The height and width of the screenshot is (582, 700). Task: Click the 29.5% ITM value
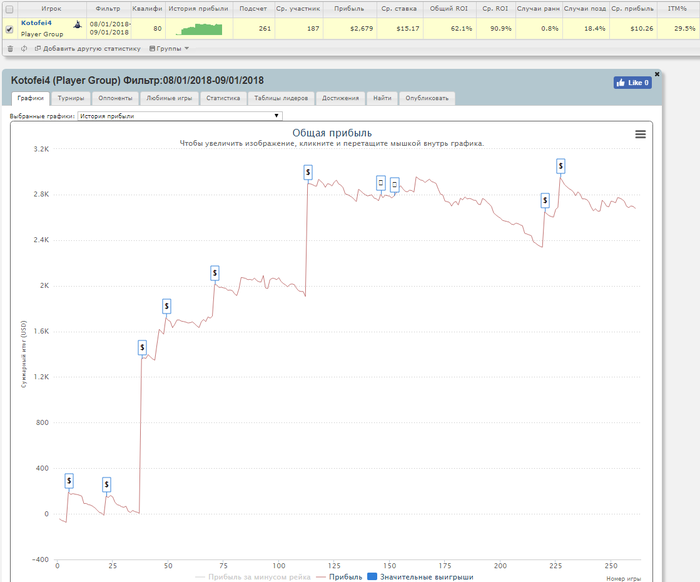(684, 29)
